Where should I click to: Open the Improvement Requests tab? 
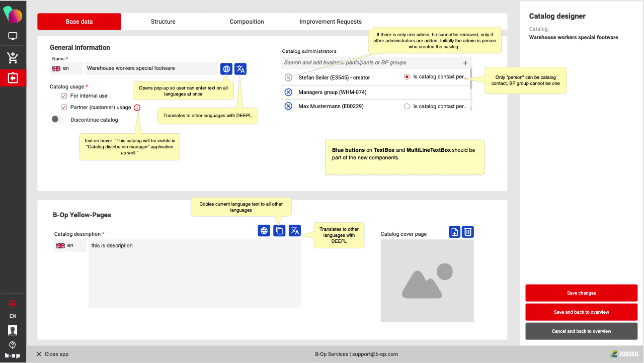point(331,22)
